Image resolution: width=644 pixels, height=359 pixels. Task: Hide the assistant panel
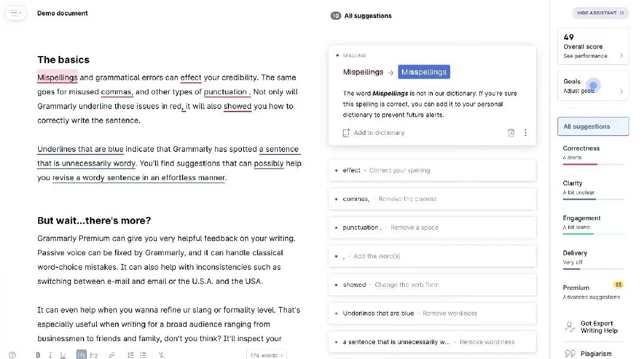(600, 13)
